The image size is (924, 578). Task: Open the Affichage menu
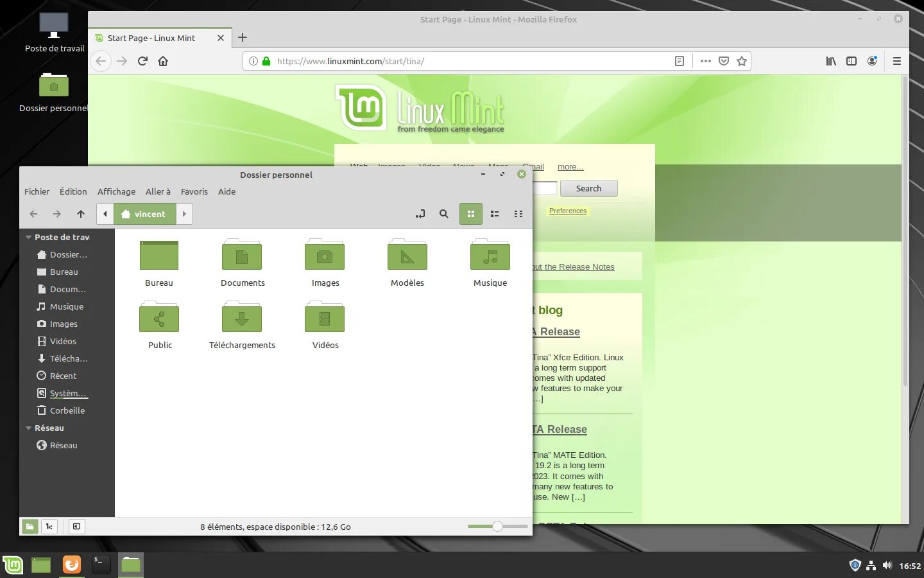coord(116,191)
